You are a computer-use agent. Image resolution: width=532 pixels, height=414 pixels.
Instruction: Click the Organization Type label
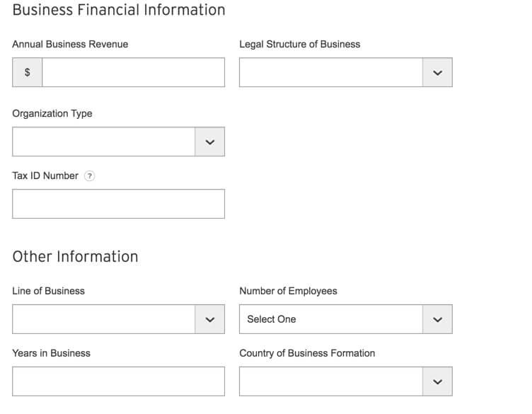pos(52,113)
